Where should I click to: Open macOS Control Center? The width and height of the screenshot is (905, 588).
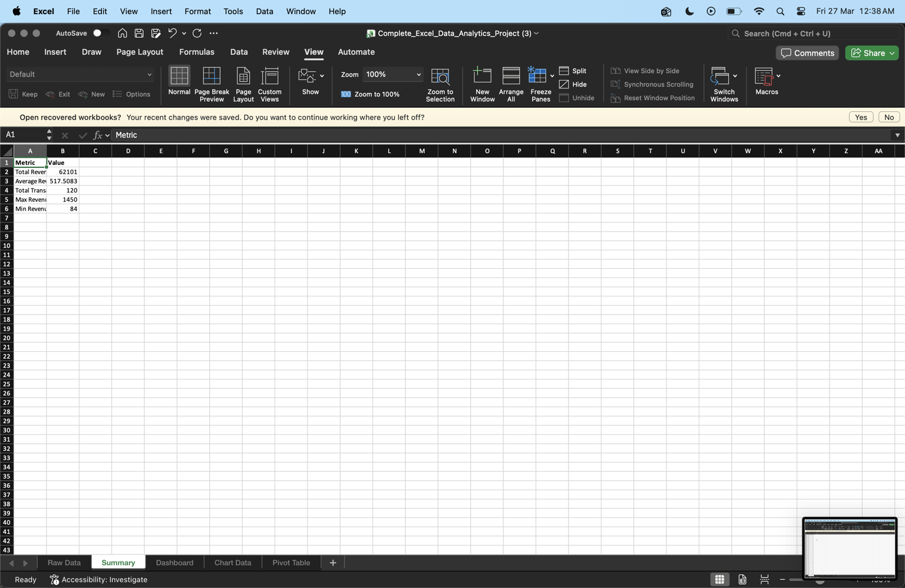pos(801,11)
